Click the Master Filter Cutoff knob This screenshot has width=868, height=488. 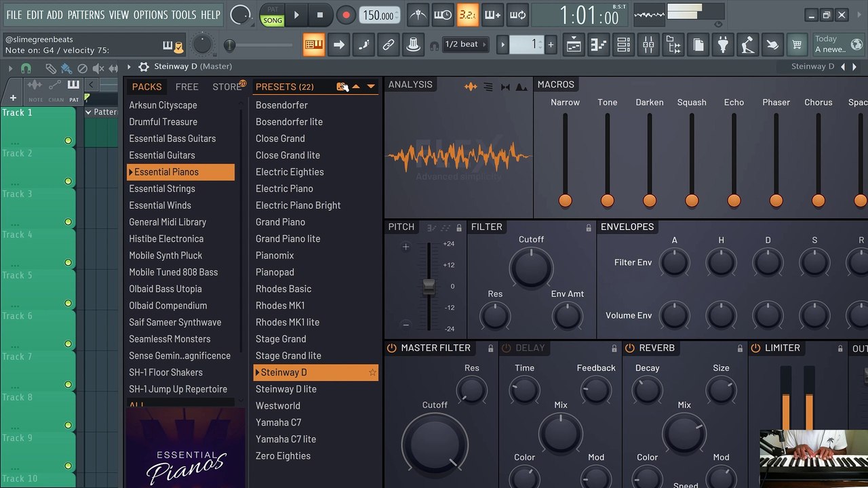pyautogui.click(x=435, y=445)
